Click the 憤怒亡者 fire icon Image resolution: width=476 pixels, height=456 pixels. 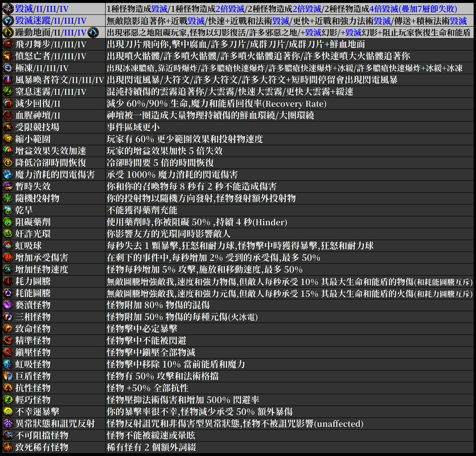tap(8, 56)
